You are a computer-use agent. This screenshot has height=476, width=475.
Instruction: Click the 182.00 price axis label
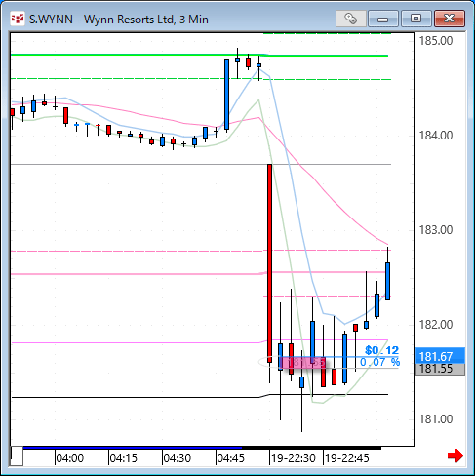click(436, 325)
